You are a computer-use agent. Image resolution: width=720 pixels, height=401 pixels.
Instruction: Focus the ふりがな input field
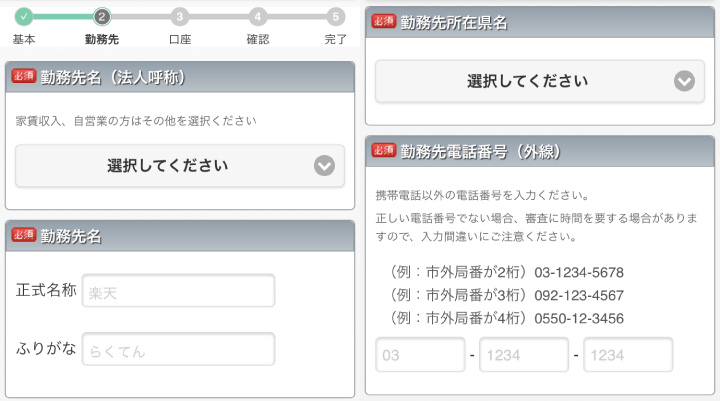[179, 349]
